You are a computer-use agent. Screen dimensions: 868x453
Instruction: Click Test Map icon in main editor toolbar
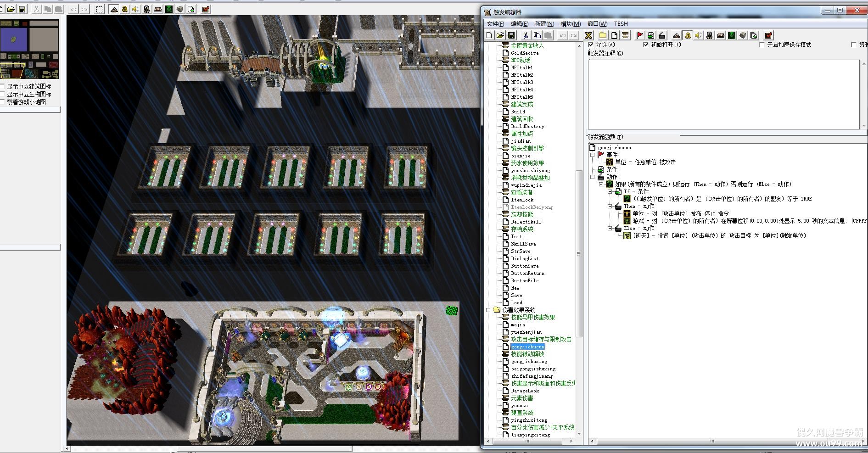tap(206, 9)
